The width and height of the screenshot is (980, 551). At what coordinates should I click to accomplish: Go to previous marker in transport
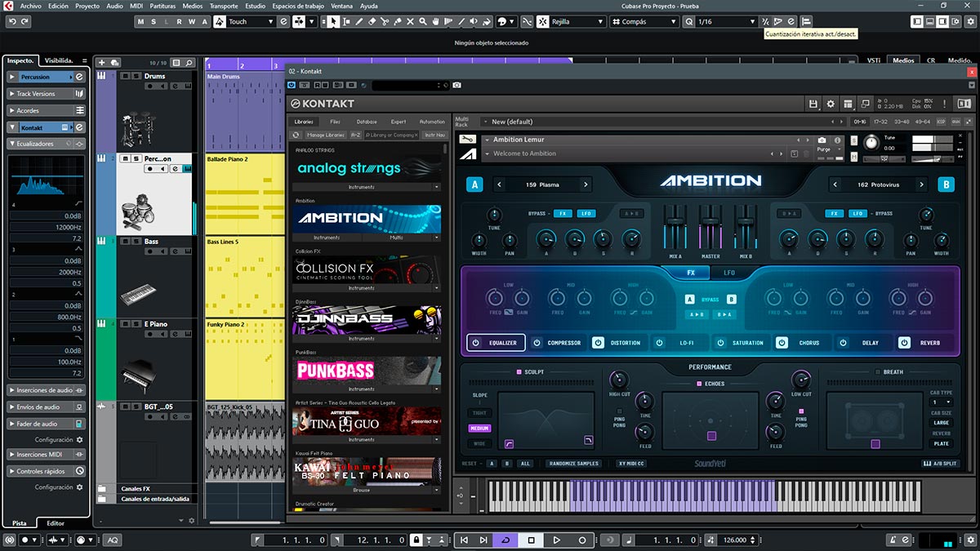click(465, 540)
